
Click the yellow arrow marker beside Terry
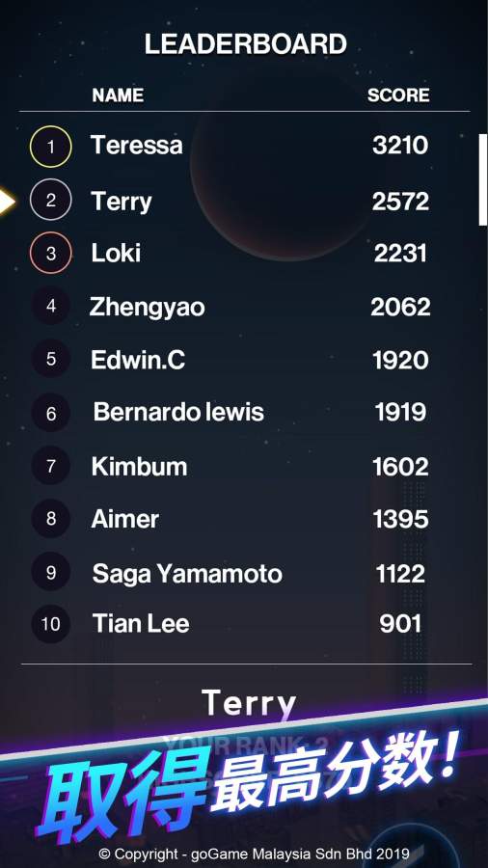coord(7,202)
